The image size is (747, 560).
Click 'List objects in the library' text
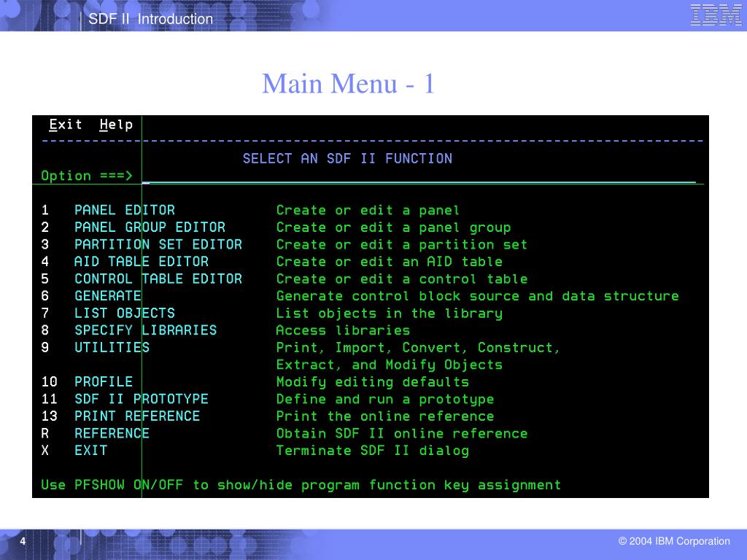390,314
